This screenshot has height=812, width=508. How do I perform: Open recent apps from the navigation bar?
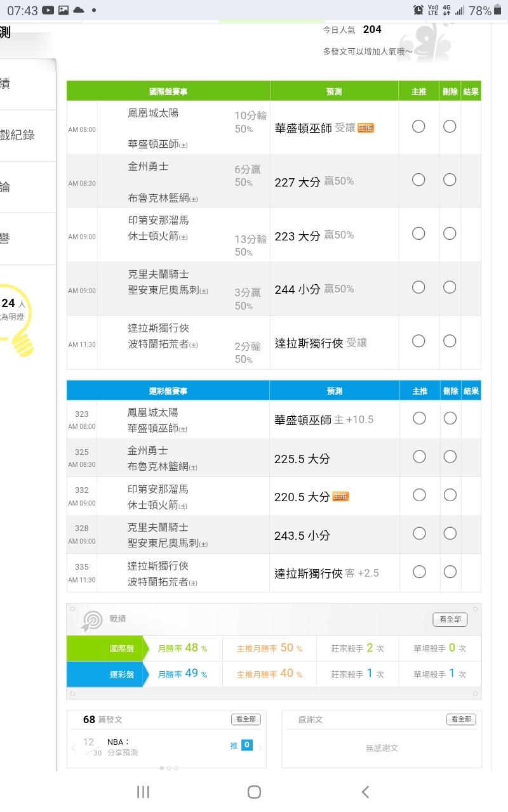pyautogui.click(x=144, y=791)
